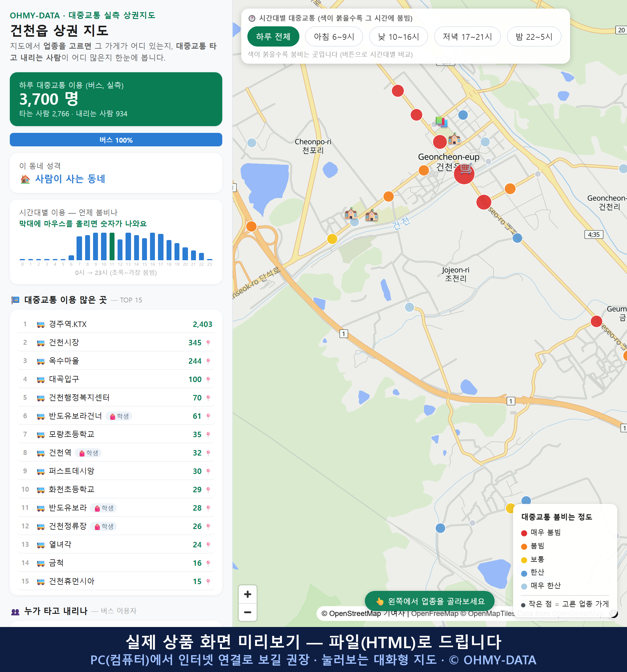Click the pin icon in the 건천휴먼시아 row
Image resolution: width=627 pixels, height=672 pixels.
tap(208, 581)
